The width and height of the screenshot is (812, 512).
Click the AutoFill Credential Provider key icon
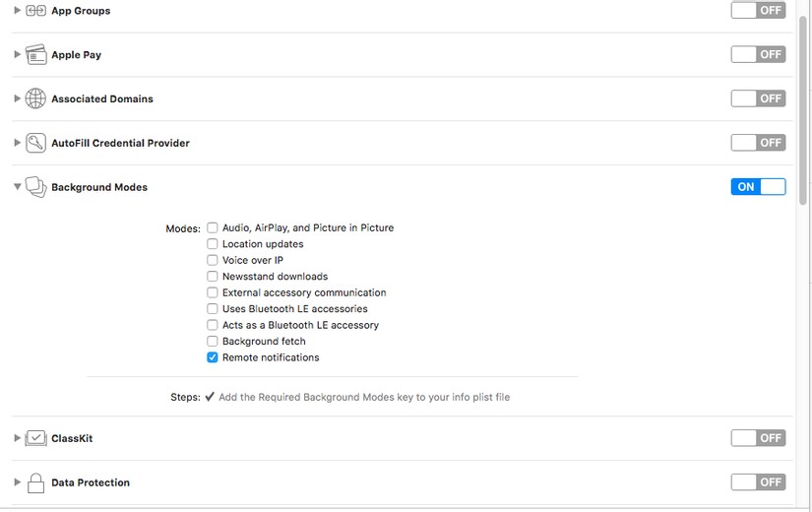pos(35,143)
